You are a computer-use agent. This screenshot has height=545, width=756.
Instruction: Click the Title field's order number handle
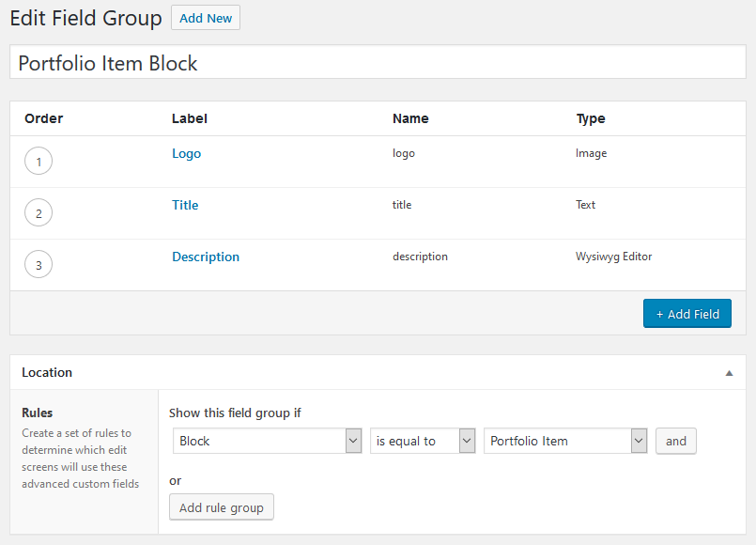(x=39, y=212)
